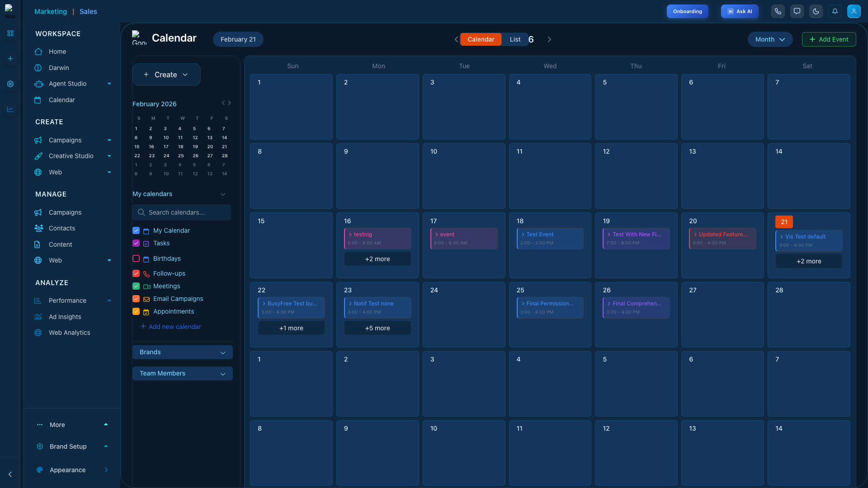868x488 pixels.
Task: Switch to Sales top tab
Action: point(88,12)
